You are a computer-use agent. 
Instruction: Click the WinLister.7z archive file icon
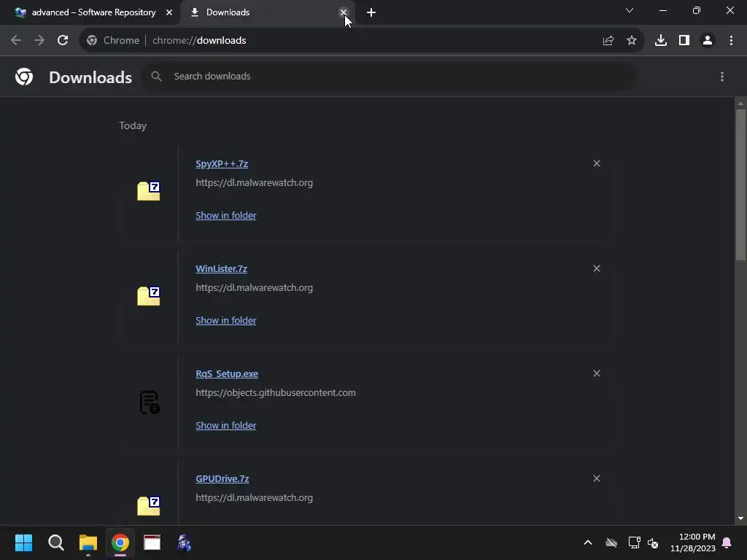[x=149, y=296]
